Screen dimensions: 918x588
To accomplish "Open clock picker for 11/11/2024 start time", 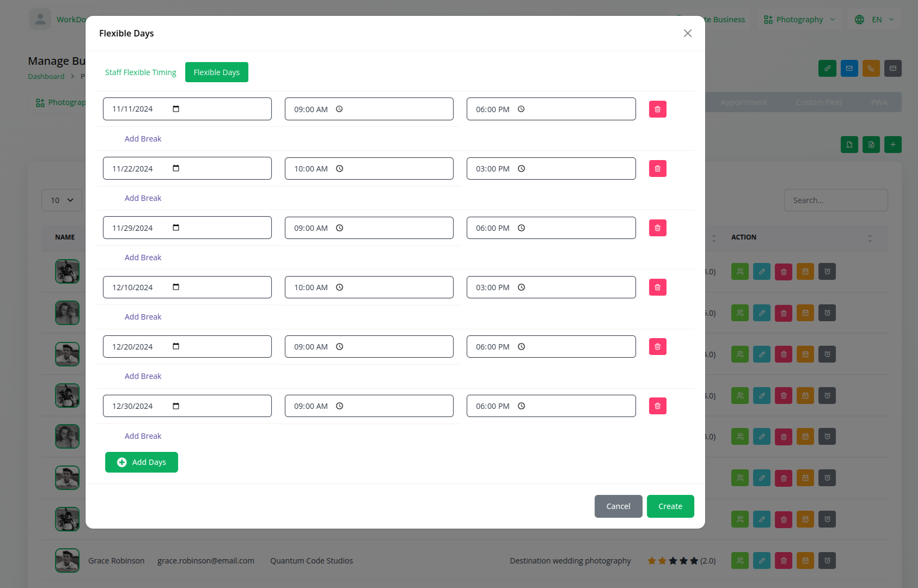I will click(x=339, y=109).
